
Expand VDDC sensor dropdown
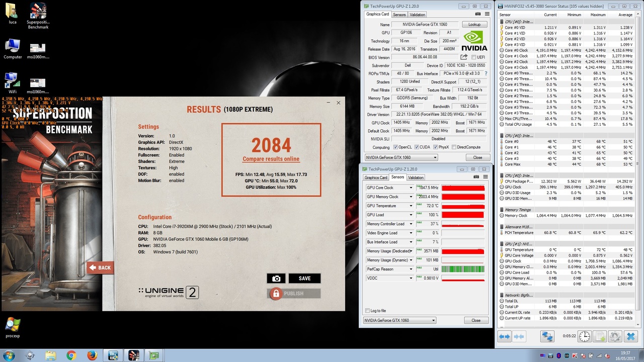[x=411, y=278]
